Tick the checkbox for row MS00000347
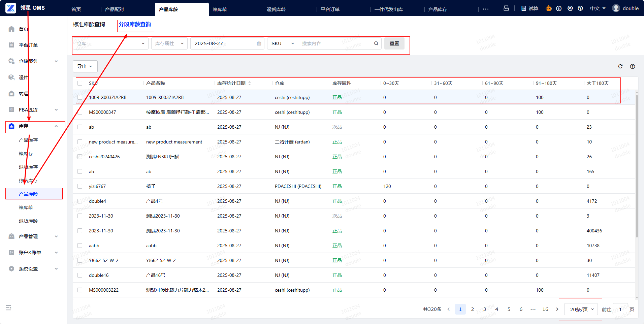The height and width of the screenshot is (324, 644). [x=80, y=112]
